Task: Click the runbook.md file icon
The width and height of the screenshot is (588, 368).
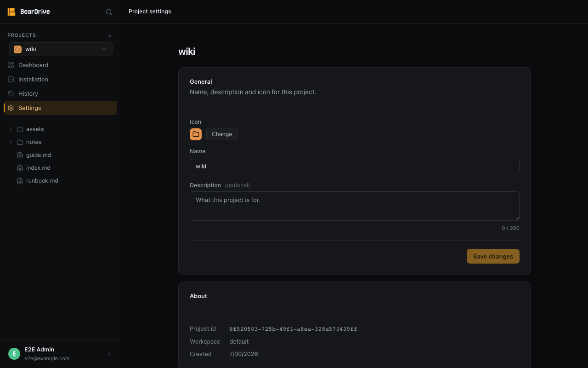Action: pyautogui.click(x=20, y=181)
